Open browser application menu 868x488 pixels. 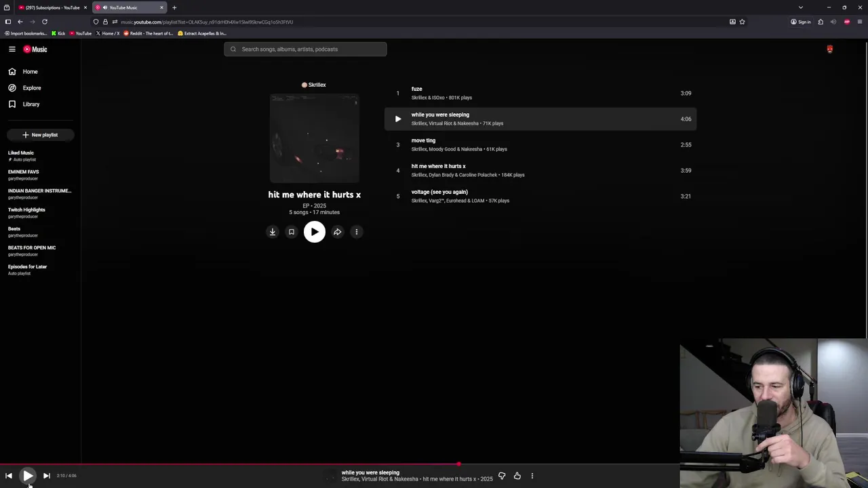point(860,22)
